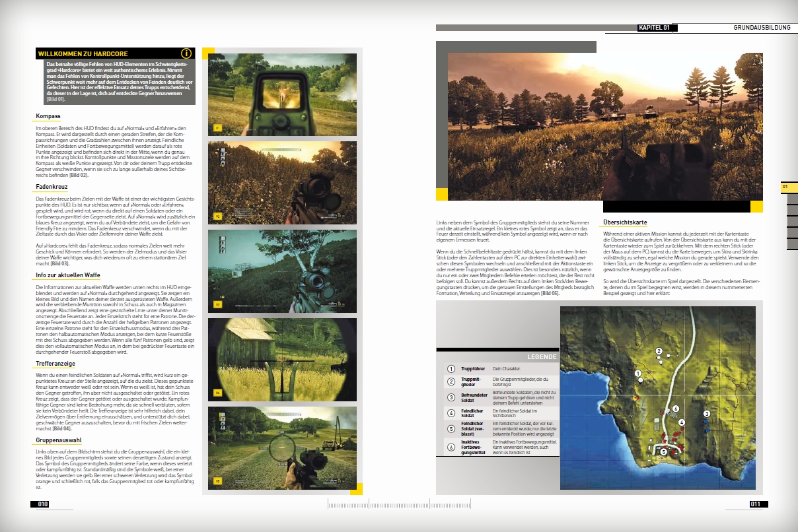Click page number 010

[x=43, y=504]
